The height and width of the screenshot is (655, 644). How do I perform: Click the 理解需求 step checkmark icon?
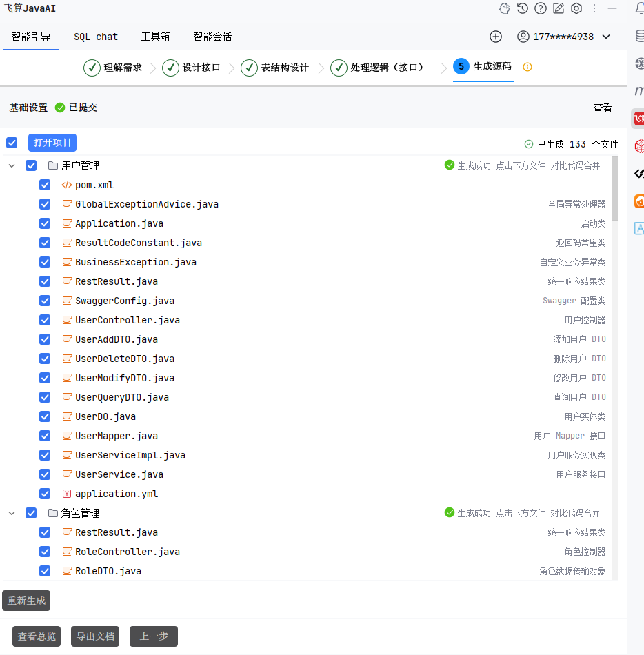[x=92, y=68]
